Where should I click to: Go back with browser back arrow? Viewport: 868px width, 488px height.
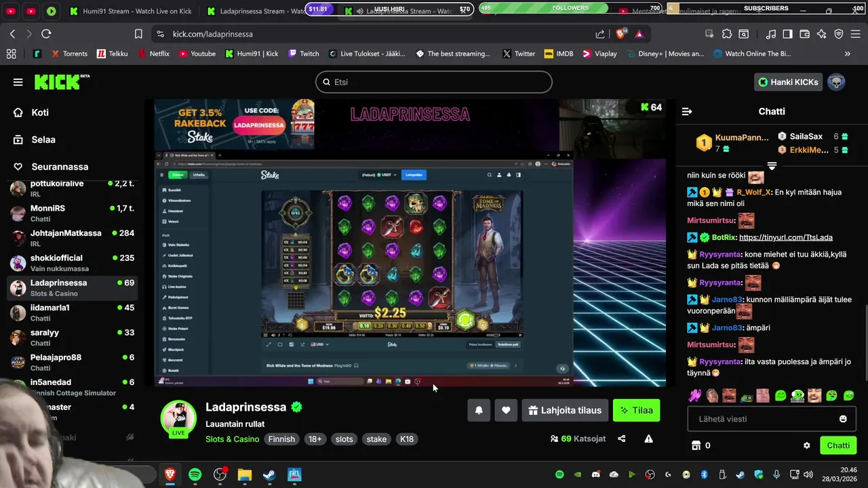pyautogui.click(x=12, y=34)
